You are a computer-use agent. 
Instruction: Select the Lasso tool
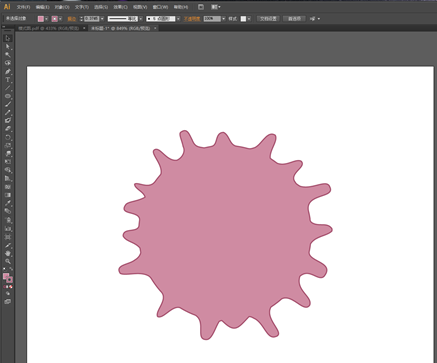[x=8, y=63]
